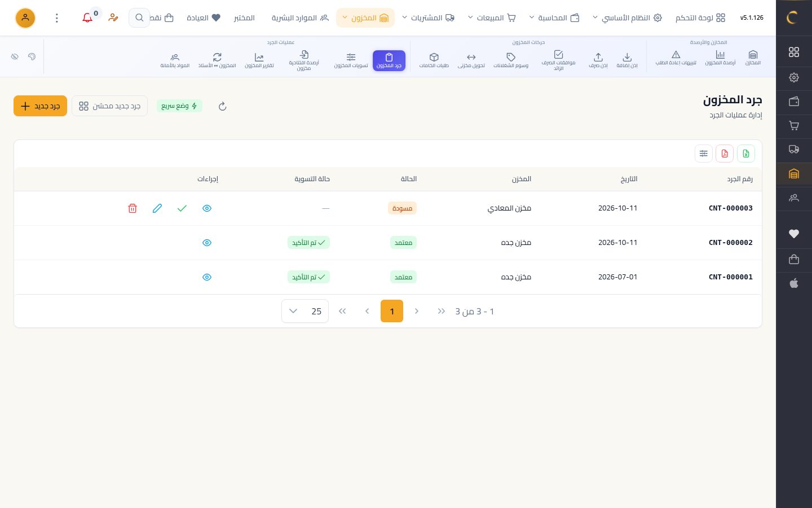Edit count CNT-000003 with pencil icon
The image size is (812, 508).
pos(157,208)
